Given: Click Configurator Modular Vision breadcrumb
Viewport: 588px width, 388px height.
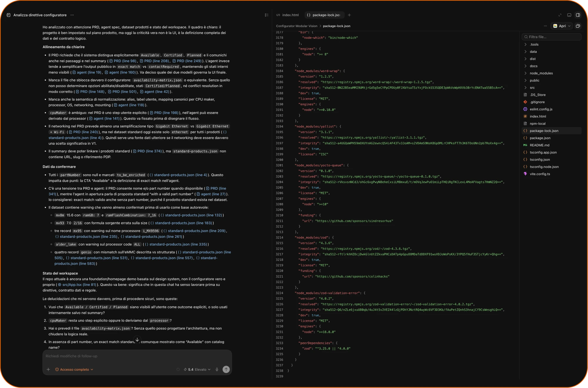Looking at the screenshot, I should click(x=297, y=26).
